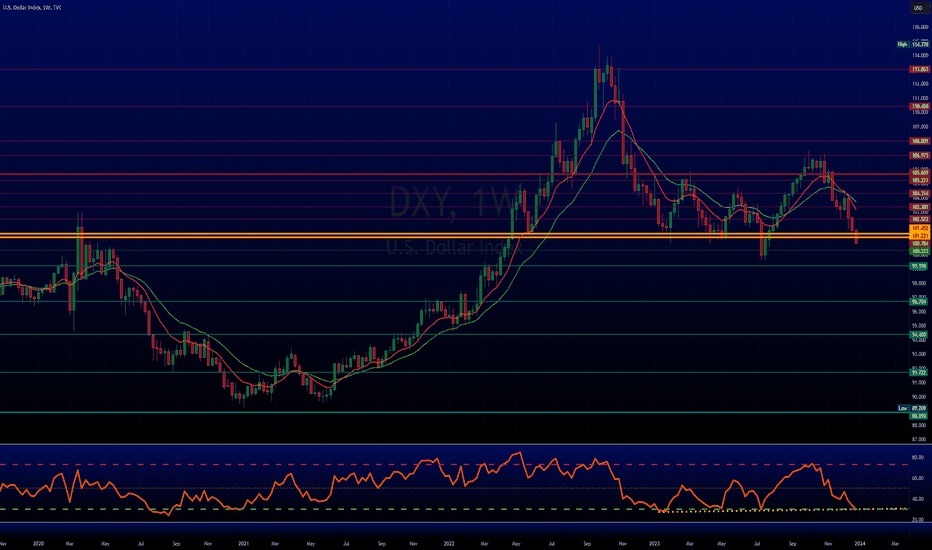Click the 105.669 red price label
Screen dimensions: 932x550
tap(920, 173)
